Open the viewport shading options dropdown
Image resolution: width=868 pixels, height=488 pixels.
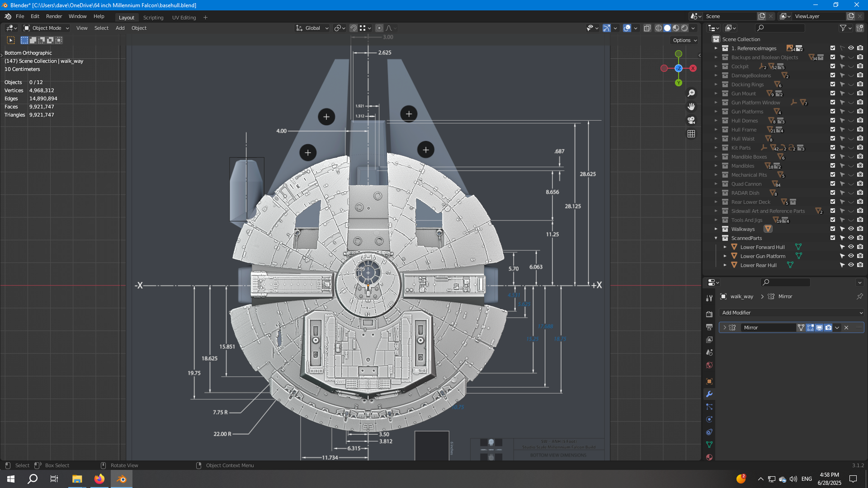(x=693, y=28)
